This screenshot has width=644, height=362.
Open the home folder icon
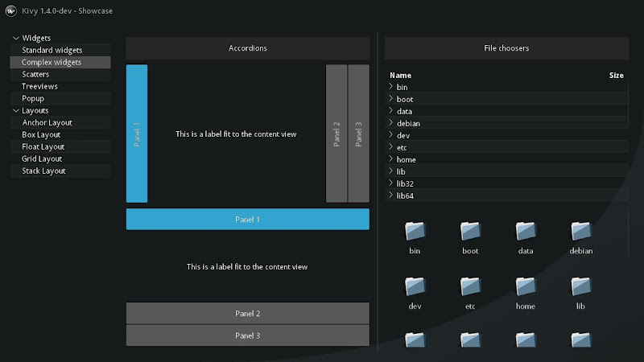click(x=526, y=286)
